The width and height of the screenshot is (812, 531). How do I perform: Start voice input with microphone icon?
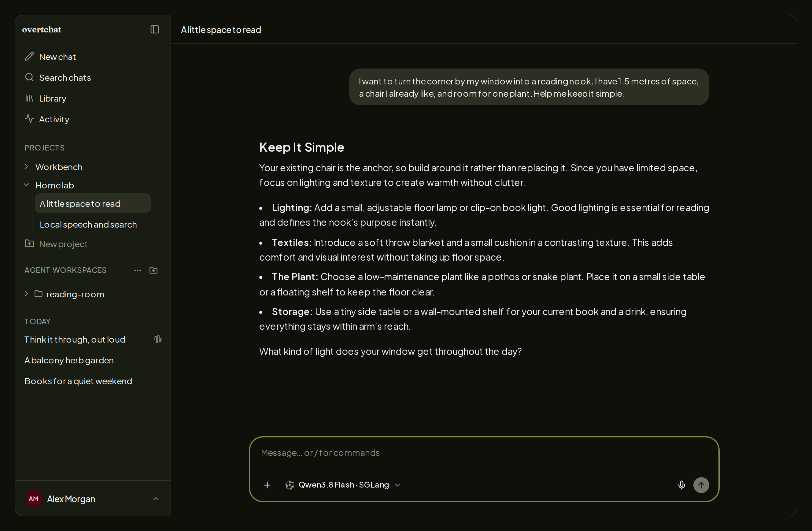(x=681, y=485)
